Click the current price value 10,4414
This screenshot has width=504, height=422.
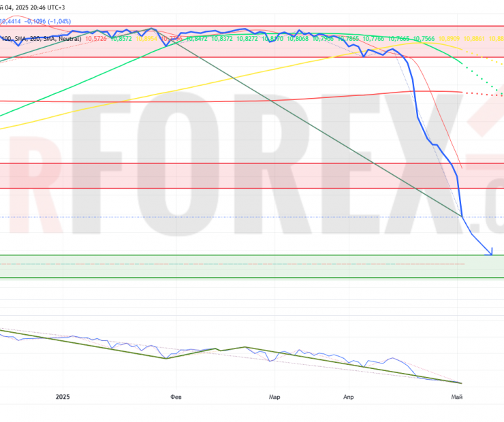pyautogui.click(x=10, y=21)
